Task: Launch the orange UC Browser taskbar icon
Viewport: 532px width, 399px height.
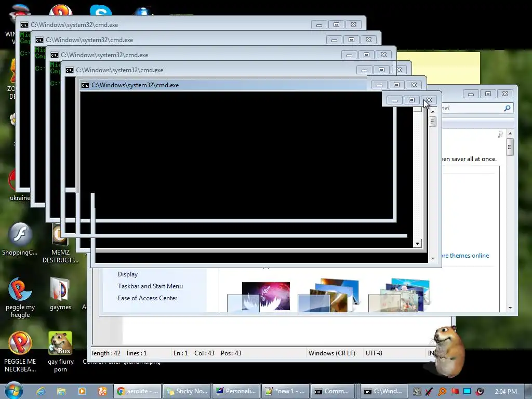Action: pyautogui.click(x=102, y=391)
